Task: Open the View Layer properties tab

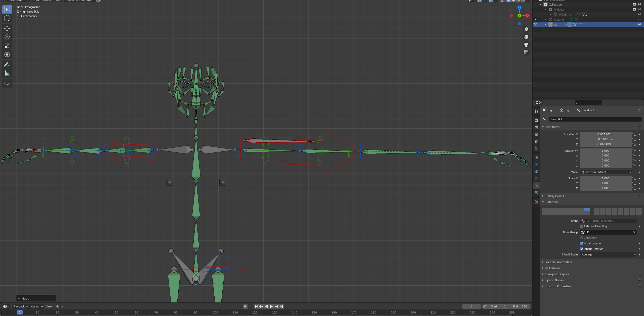Action: pos(537,134)
